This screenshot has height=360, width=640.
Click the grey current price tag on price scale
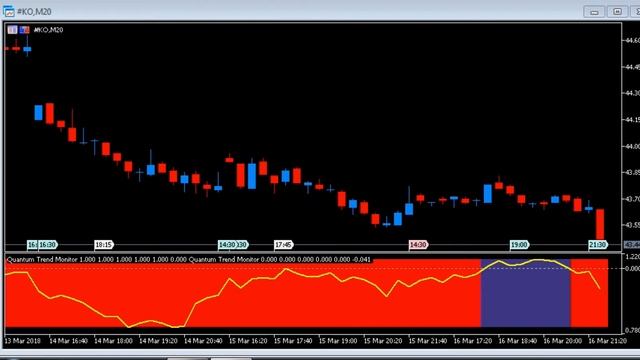pyautogui.click(x=632, y=245)
